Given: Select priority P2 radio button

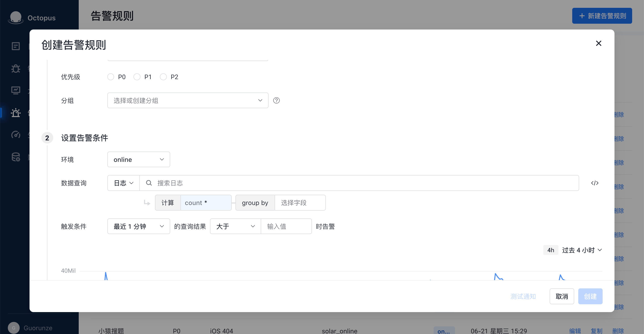Looking at the screenshot, I should pos(163,77).
